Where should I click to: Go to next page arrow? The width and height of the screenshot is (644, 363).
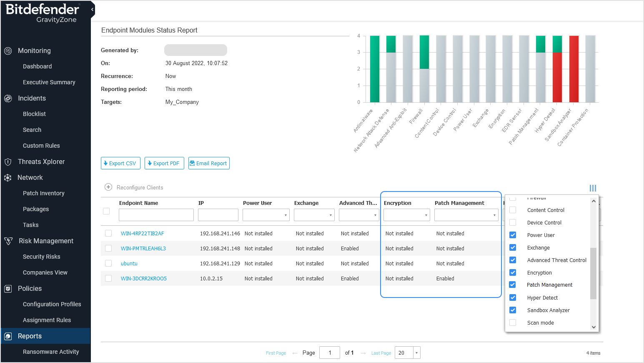click(363, 353)
